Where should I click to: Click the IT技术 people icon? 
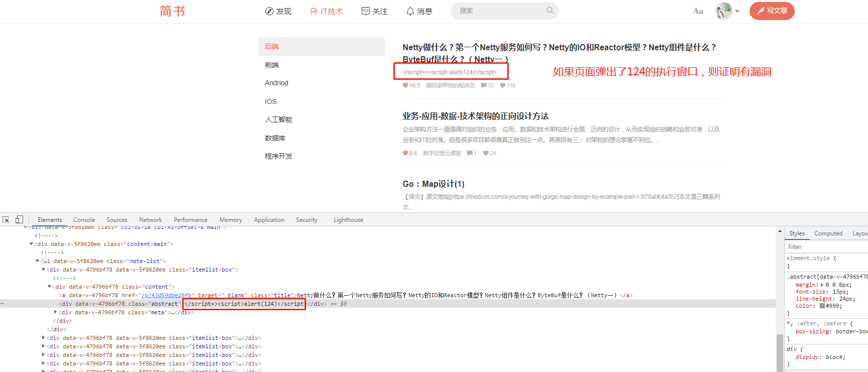(314, 11)
